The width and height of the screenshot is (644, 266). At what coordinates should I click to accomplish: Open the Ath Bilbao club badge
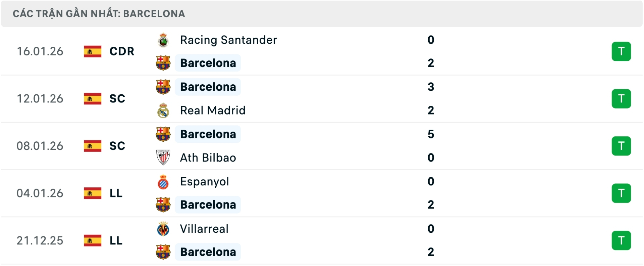point(163,158)
